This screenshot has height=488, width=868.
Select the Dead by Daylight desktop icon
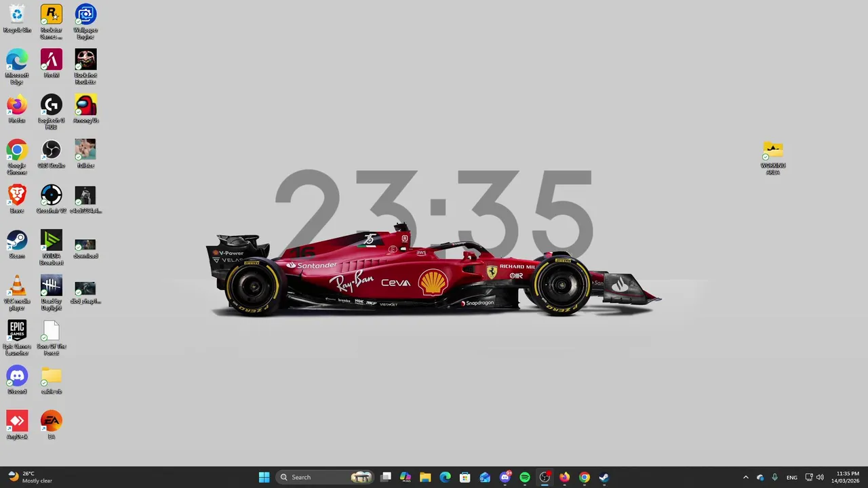[51, 293]
